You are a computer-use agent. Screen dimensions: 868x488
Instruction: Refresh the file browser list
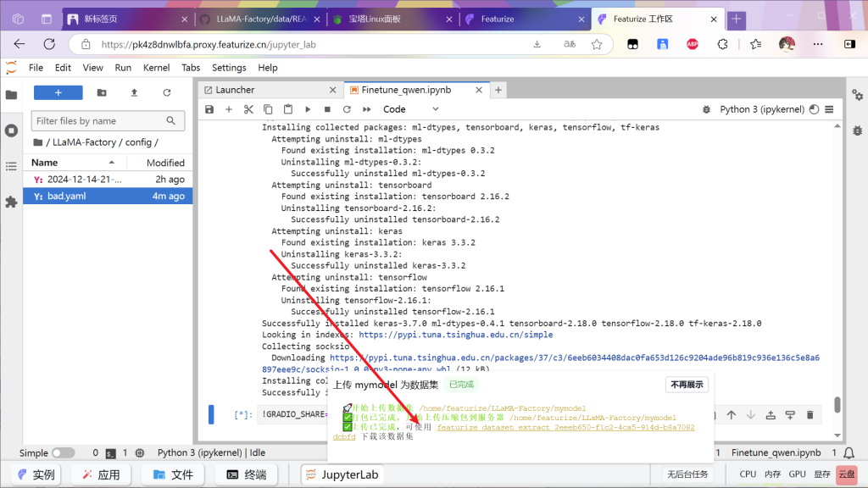(x=166, y=92)
